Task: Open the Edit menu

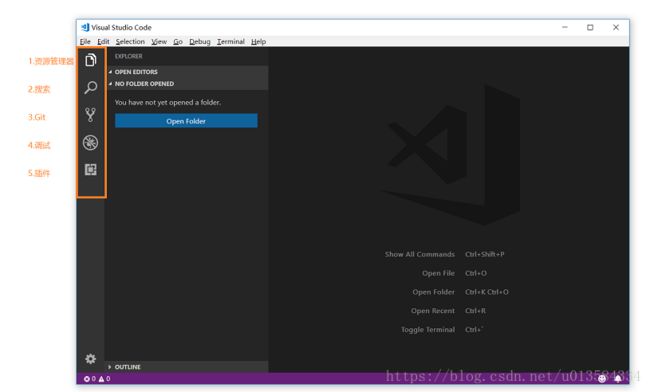Action: point(103,41)
